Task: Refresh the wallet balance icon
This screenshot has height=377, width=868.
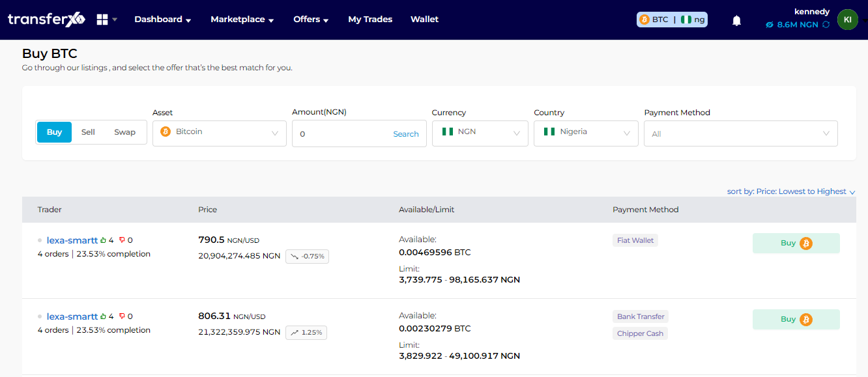Action: click(826, 25)
